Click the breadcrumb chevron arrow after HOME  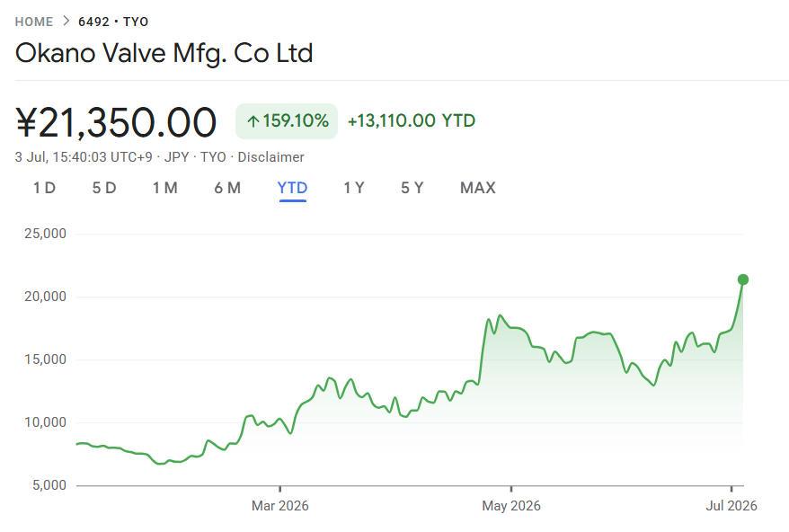[x=66, y=22]
